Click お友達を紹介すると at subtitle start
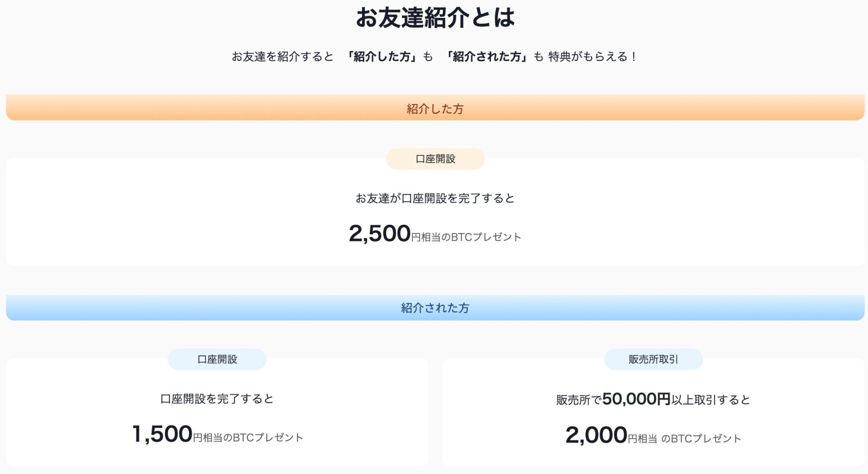Viewport: 868px width, 474px height. 283,56
